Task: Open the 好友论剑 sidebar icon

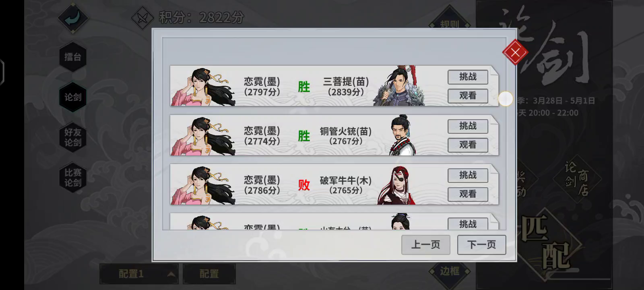Action: click(73, 137)
